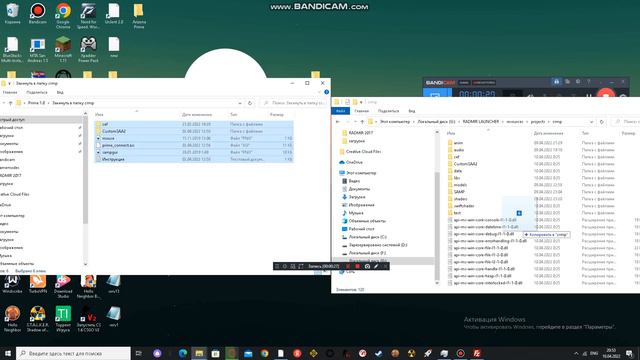Select the Hello Neighbor desktop icon
The image size is (640, 360).
12,318
